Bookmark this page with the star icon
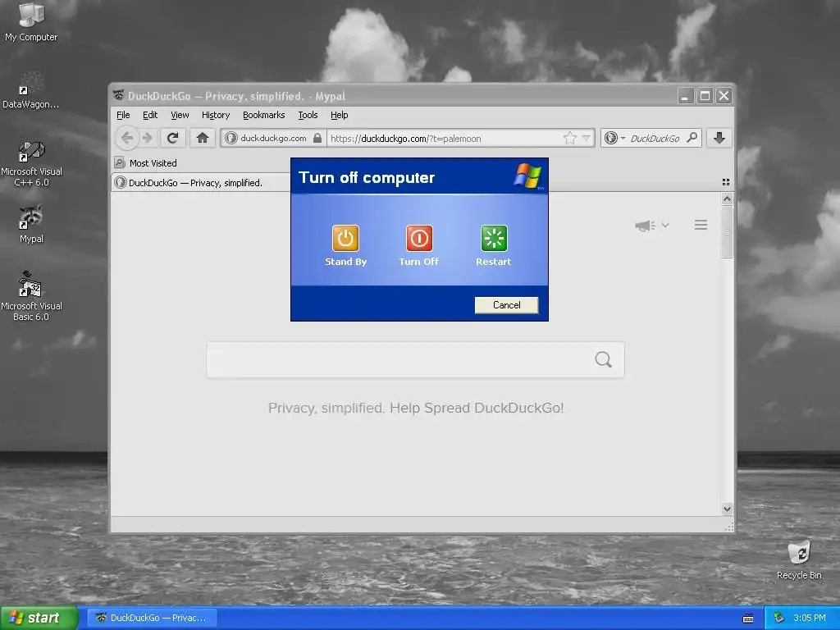840x630 pixels. (x=569, y=138)
